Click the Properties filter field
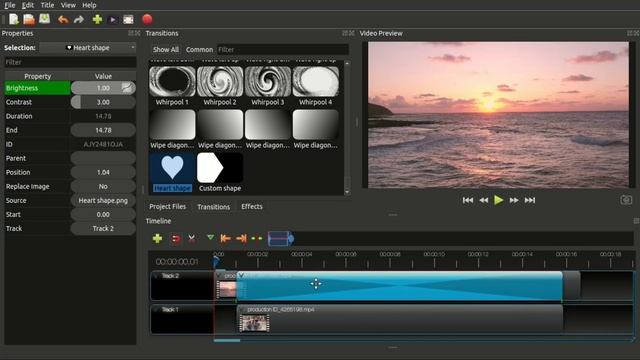The width and height of the screenshot is (640, 360). click(70, 62)
